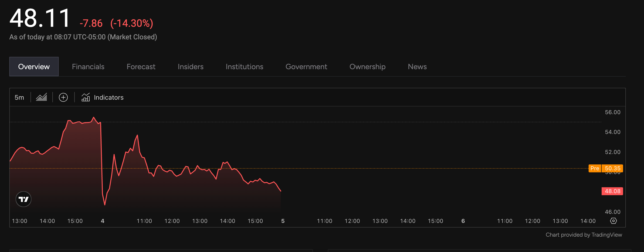Click the day 5 date marker
Screen dimensions: 644x252
[x=283, y=221]
